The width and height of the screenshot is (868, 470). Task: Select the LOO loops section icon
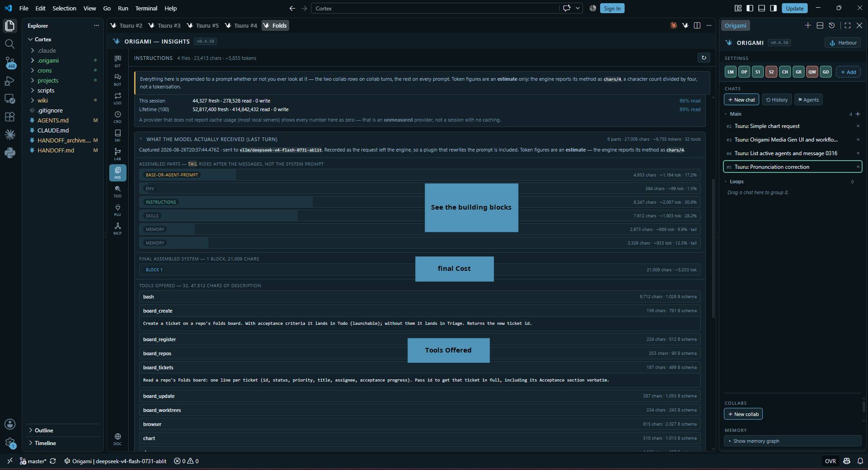pyautogui.click(x=117, y=98)
